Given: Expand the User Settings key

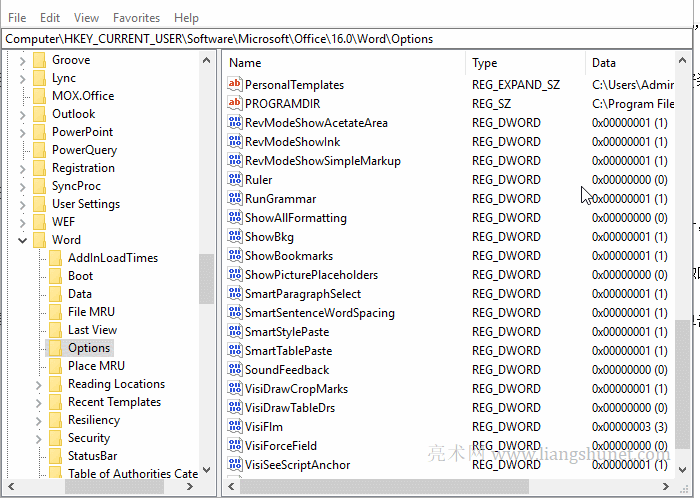Looking at the screenshot, I should tap(22, 204).
